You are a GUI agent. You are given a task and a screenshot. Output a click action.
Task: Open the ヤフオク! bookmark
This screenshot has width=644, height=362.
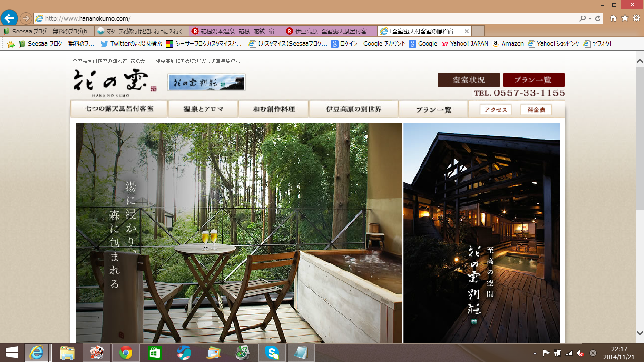(597, 44)
